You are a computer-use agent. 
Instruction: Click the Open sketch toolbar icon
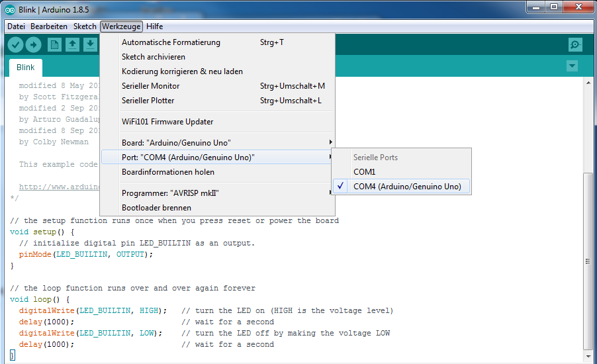point(72,45)
